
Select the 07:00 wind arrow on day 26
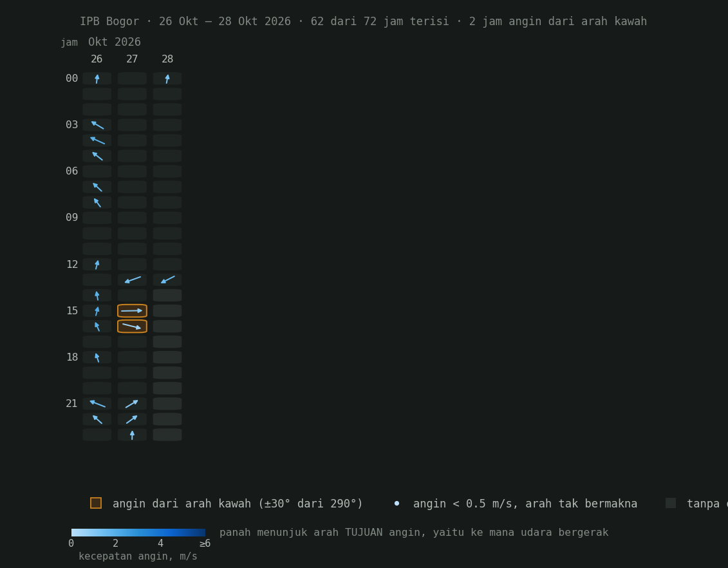point(97,187)
